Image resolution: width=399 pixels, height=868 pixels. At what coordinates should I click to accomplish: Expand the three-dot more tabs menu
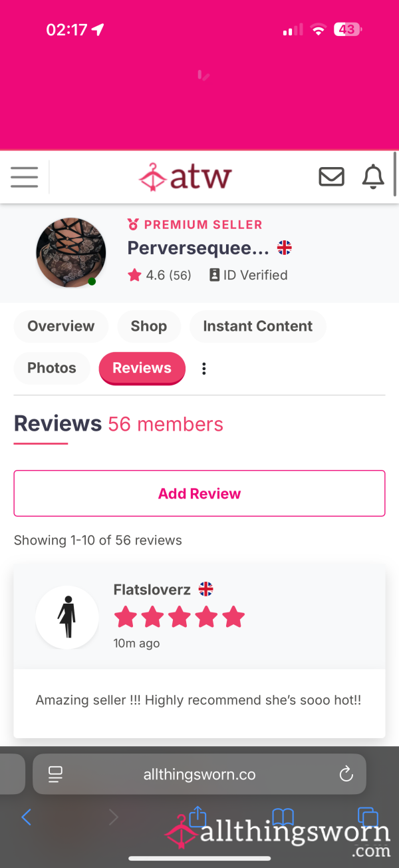(x=204, y=369)
